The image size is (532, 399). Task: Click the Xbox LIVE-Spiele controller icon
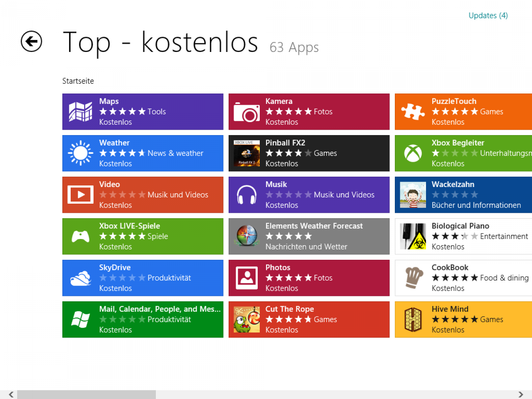click(x=81, y=236)
